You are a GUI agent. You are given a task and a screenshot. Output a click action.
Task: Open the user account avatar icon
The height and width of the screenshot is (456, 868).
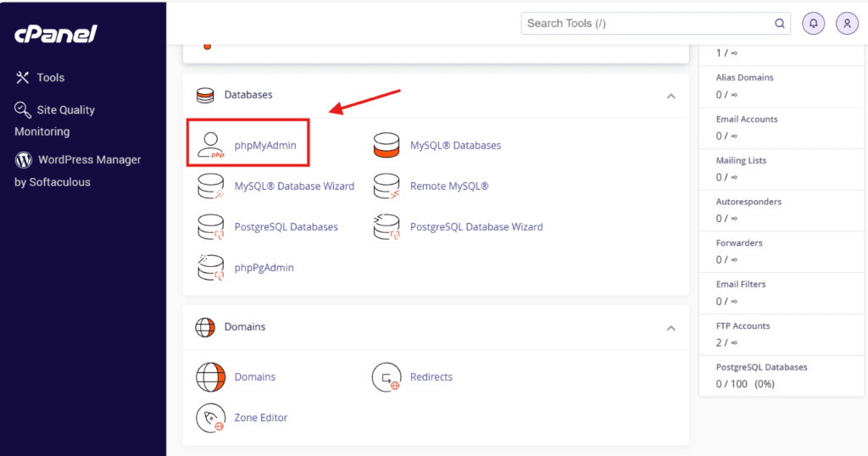847,23
